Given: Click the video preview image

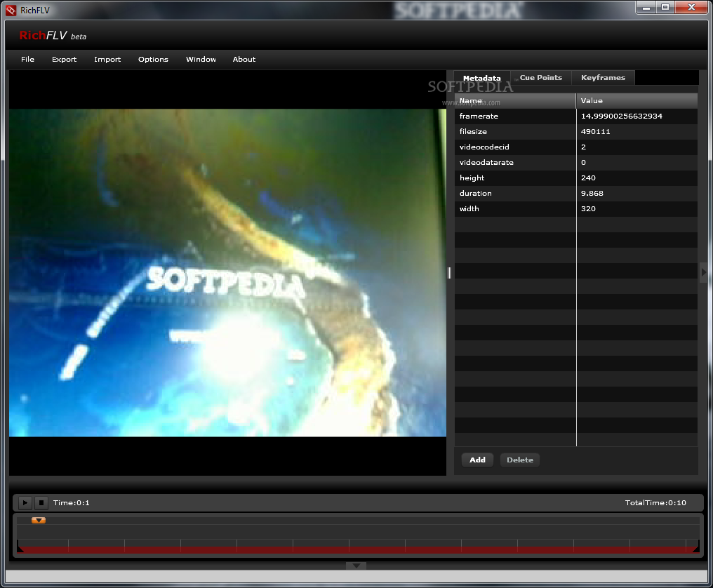Looking at the screenshot, I should pyautogui.click(x=227, y=272).
